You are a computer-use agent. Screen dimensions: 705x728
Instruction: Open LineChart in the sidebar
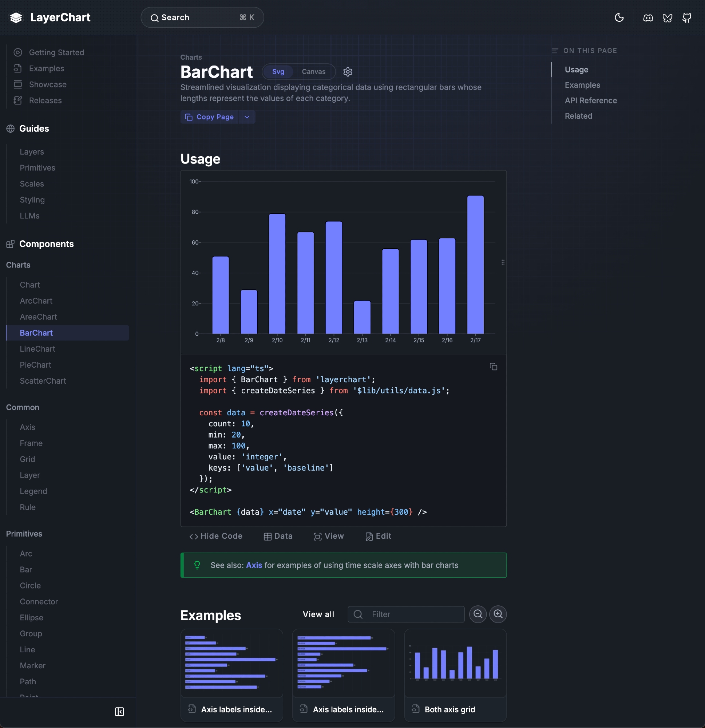coord(37,349)
